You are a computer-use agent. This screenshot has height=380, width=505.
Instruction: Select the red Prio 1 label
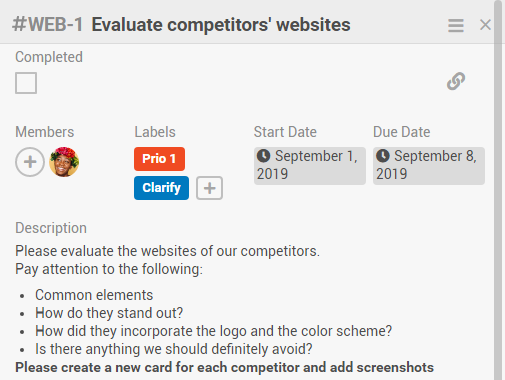click(x=159, y=159)
